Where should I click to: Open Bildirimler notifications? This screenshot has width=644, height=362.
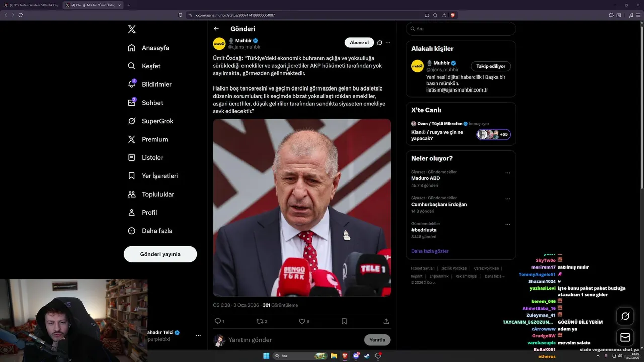[149, 84]
